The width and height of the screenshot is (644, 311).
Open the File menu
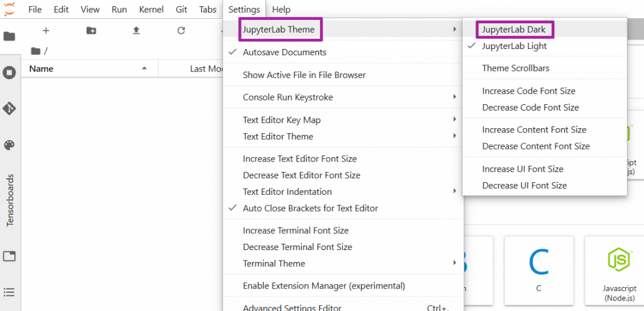pos(35,9)
